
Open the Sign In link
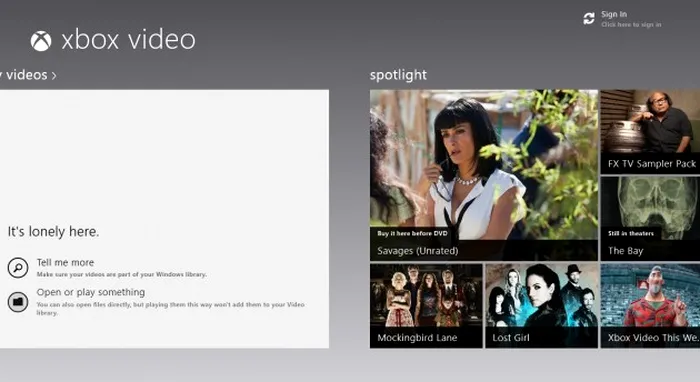pos(614,14)
